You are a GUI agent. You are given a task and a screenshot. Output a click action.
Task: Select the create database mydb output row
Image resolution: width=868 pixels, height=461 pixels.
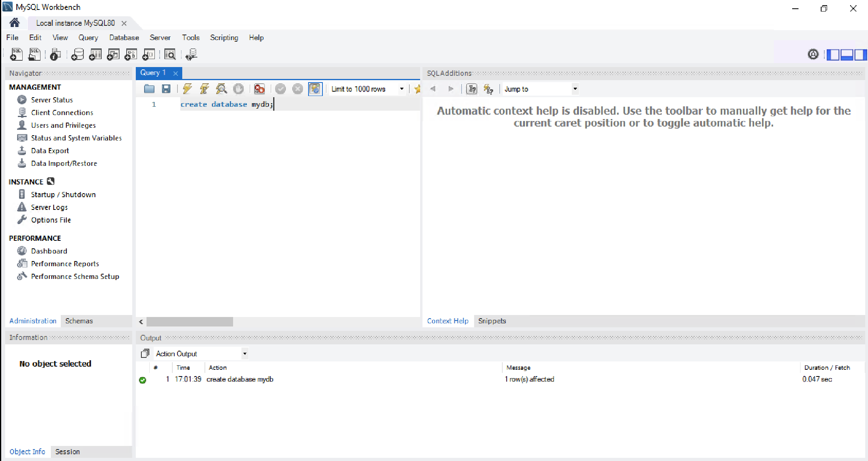(500, 379)
